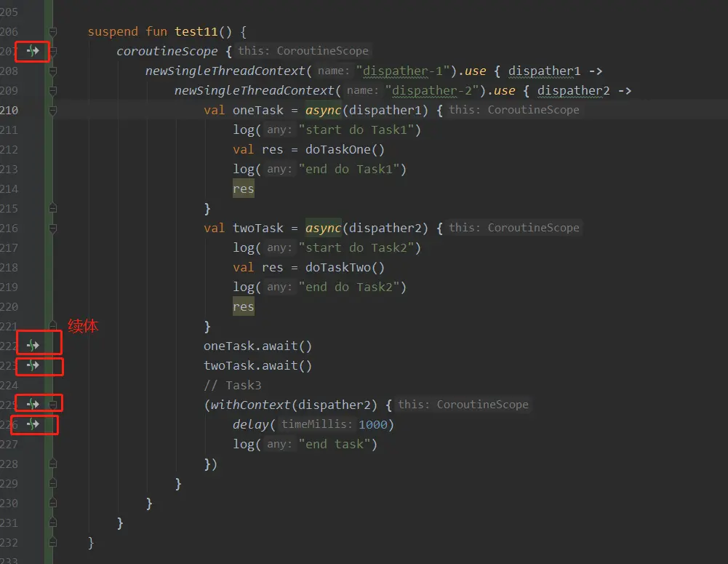
Task: Click line number 227 in the gutter
Action: (9, 445)
